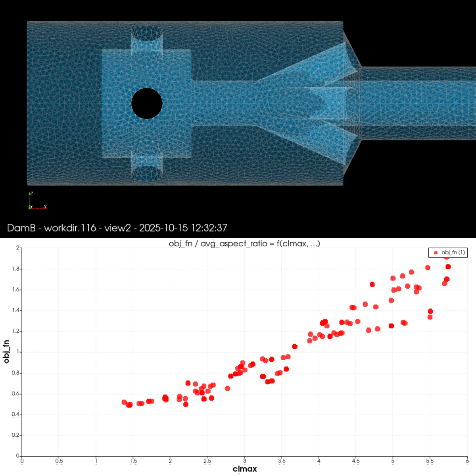The image size is (476, 476).
Task: Expand the legend box in the top-right corner
Action: click(447, 252)
